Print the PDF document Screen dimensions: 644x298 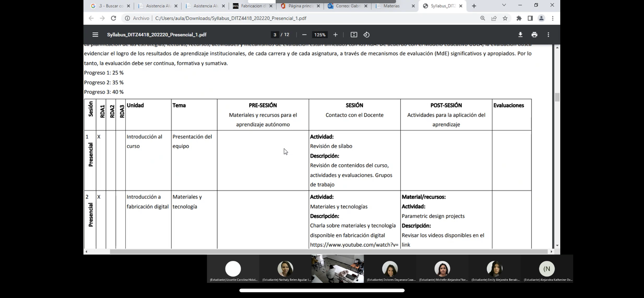tap(534, 35)
